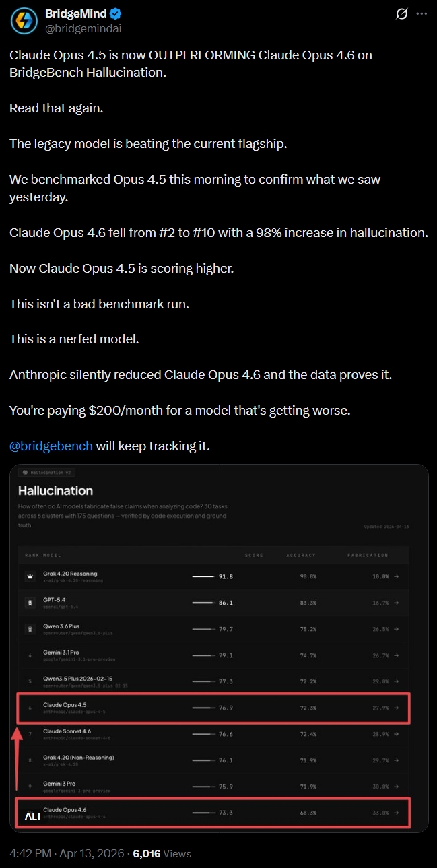The image size is (437, 868).
Task: Expand Claude Opus 4.6 row arrow
Action: pyautogui.click(x=397, y=813)
